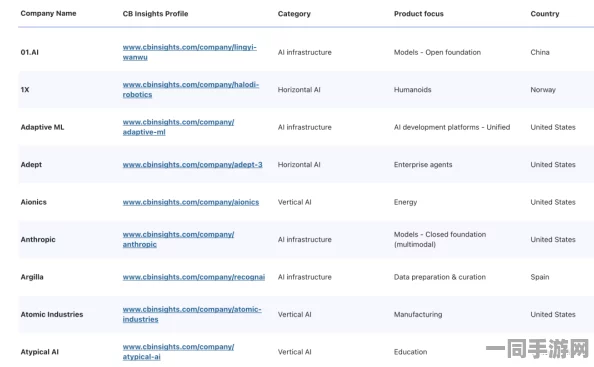Click the 01.AI row's AI infrastructure category
The image size is (594, 367).
click(305, 52)
